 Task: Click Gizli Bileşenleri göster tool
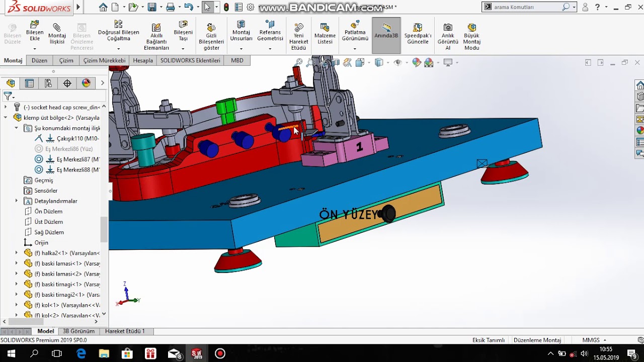(x=211, y=36)
